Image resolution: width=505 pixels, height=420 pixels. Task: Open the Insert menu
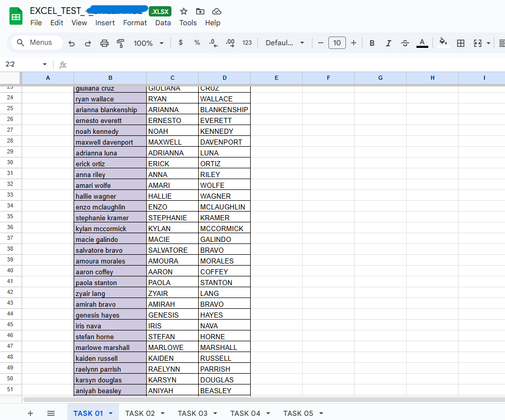(105, 23)
